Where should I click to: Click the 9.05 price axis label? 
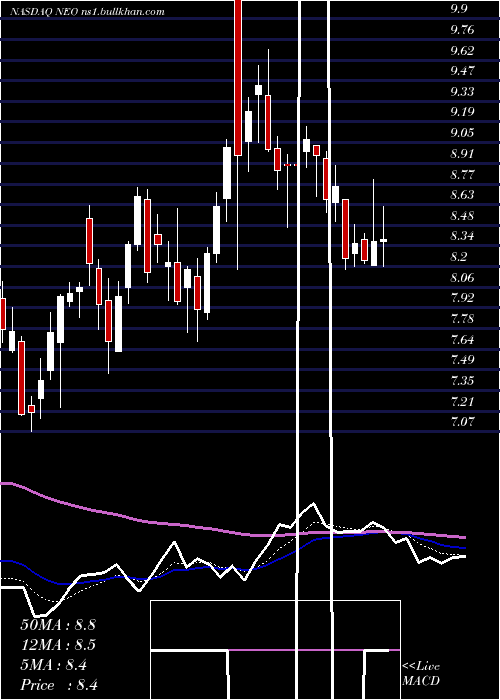click(x=462, y=133)
